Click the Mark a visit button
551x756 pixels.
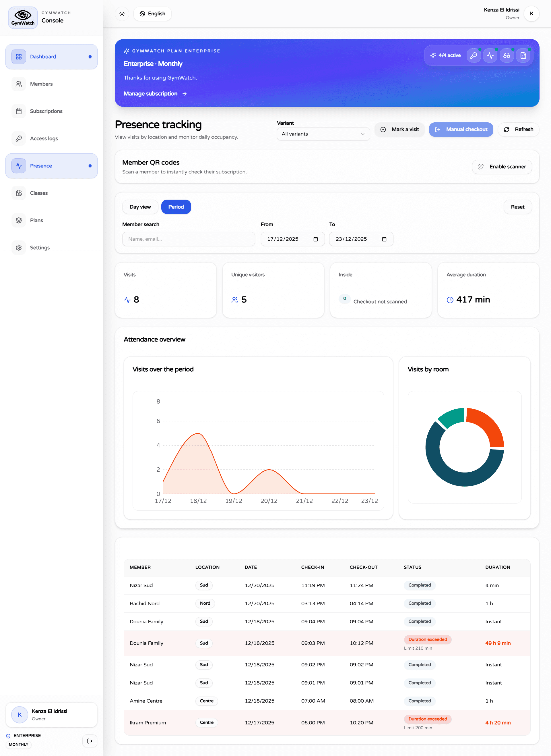(399, 130)
